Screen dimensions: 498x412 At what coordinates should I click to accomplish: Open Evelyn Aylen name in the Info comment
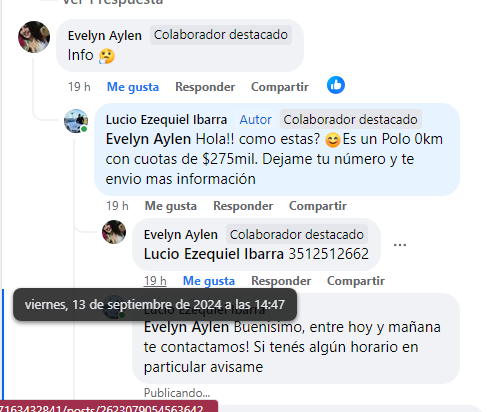coord(105,36)
